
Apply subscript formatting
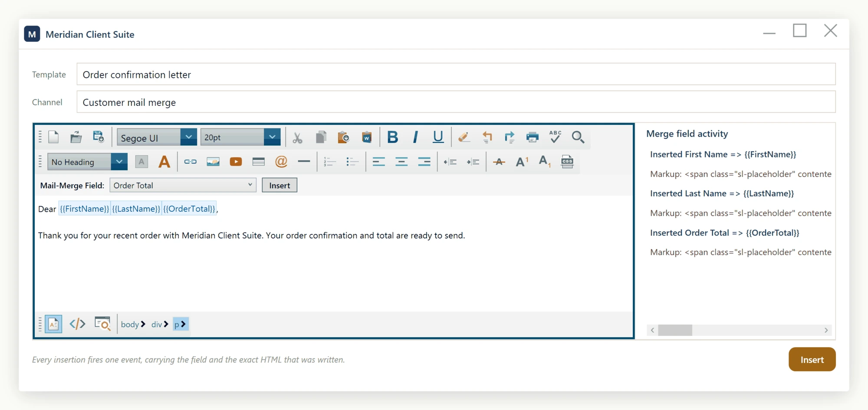(x=544, y=162)
